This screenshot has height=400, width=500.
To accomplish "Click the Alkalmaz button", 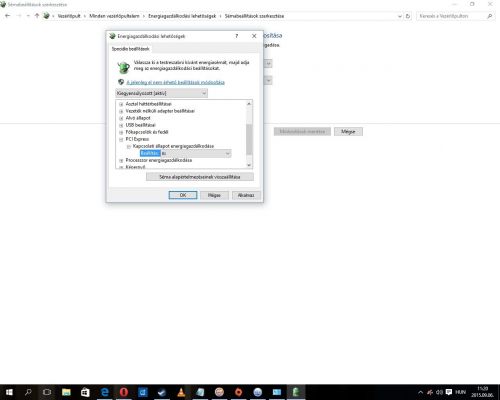I will [246, 195].
